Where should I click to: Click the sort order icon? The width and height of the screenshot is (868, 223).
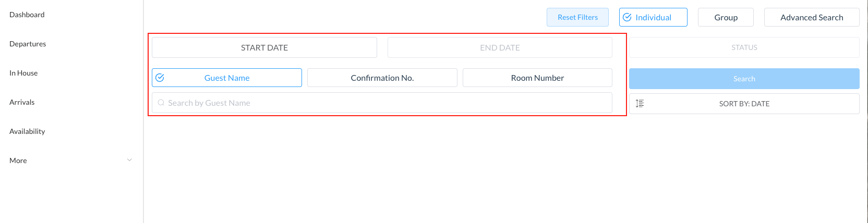pyautogui.click(x=640, y=104)
